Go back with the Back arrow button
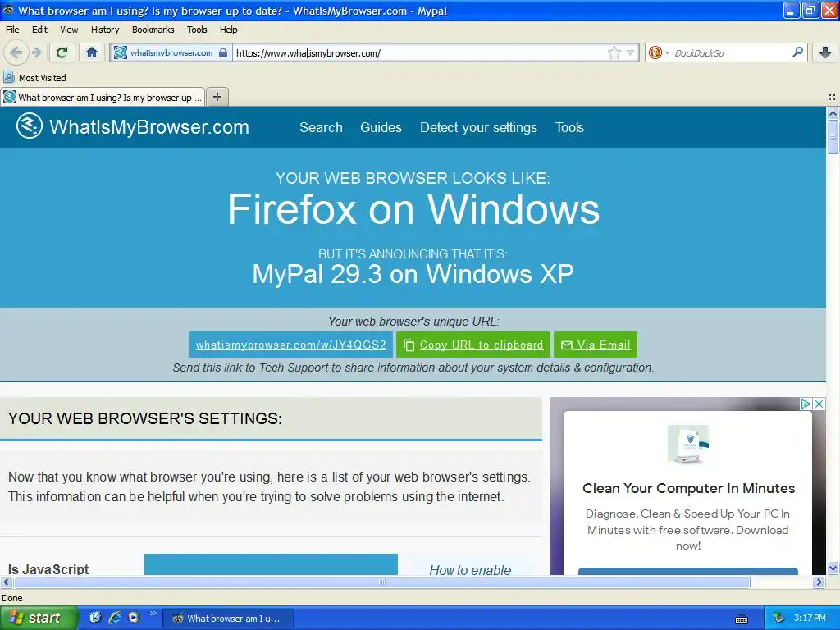Viewport: 840px width, 630px height. [x=16, y=52]
